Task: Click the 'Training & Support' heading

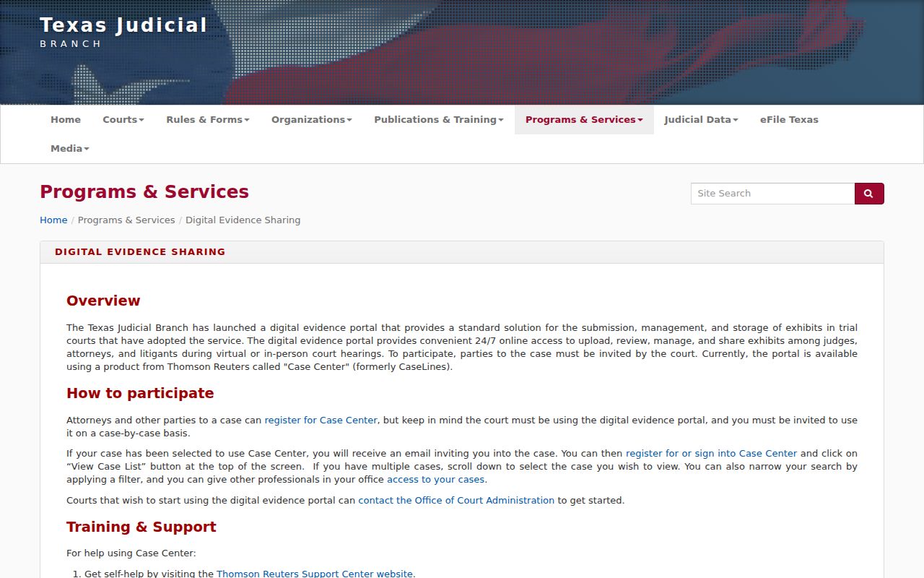Action: pyautogui.click(x=141, y=527)
